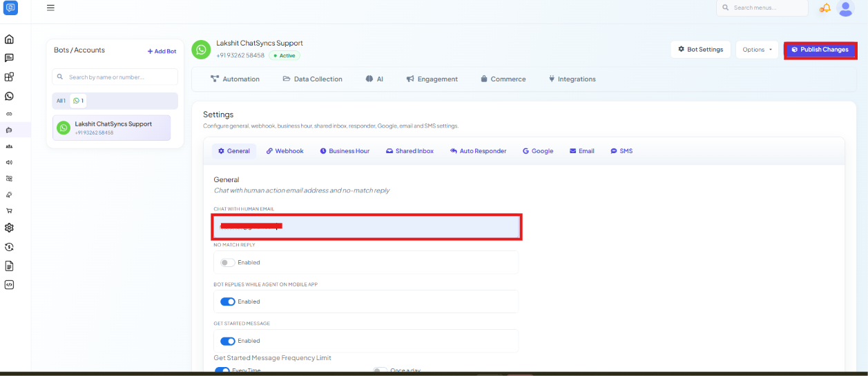Click the green WhatsApp avatar in header
This screenshot has width=868, height=376.
(x=201, y=50)
